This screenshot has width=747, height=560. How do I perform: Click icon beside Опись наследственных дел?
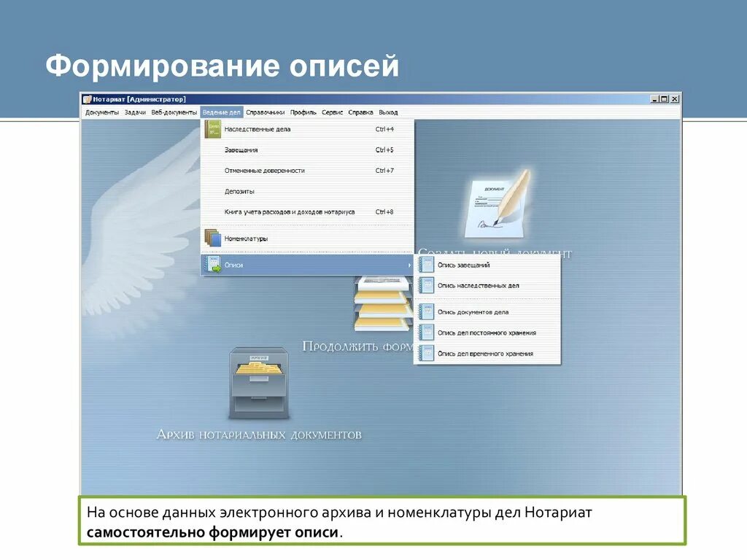pos(426,286)
